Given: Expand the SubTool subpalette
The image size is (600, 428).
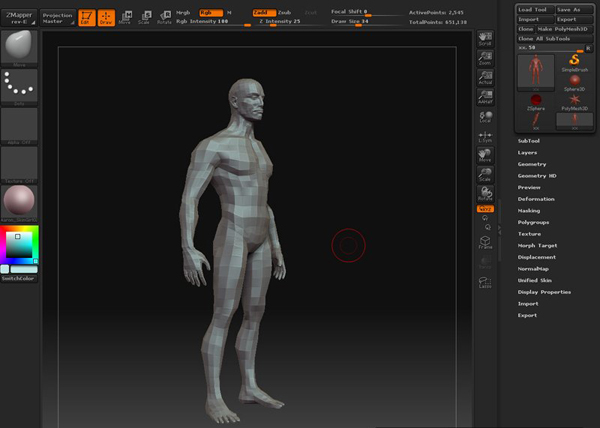Looking at the screenshot, I should (529, 141).
